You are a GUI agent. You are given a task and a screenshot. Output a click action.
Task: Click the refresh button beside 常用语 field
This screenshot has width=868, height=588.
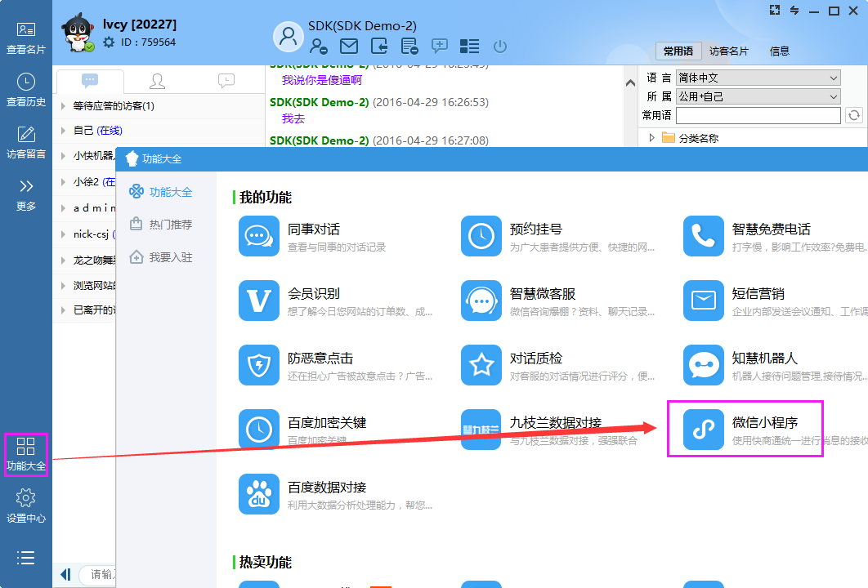click(x=854, y=115)
